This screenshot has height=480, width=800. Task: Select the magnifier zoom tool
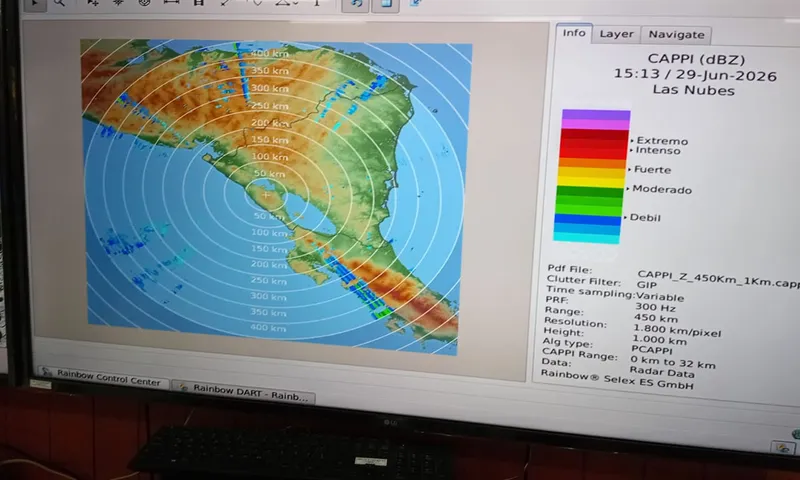point(60,3)
